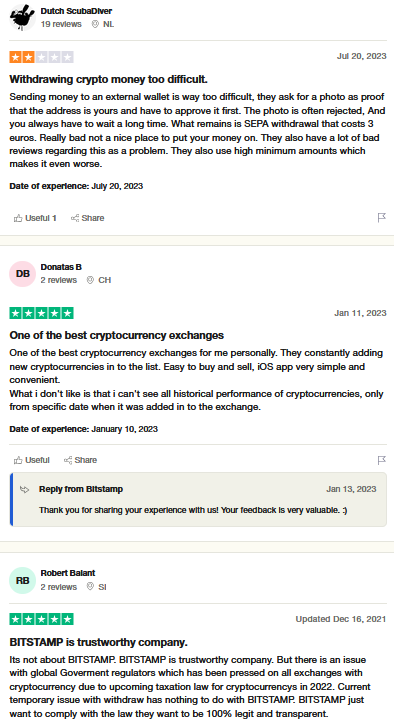Open the Donatas B profile name
Screen dimensions: 394x727
pyautogui.click(x=61, y=267)
